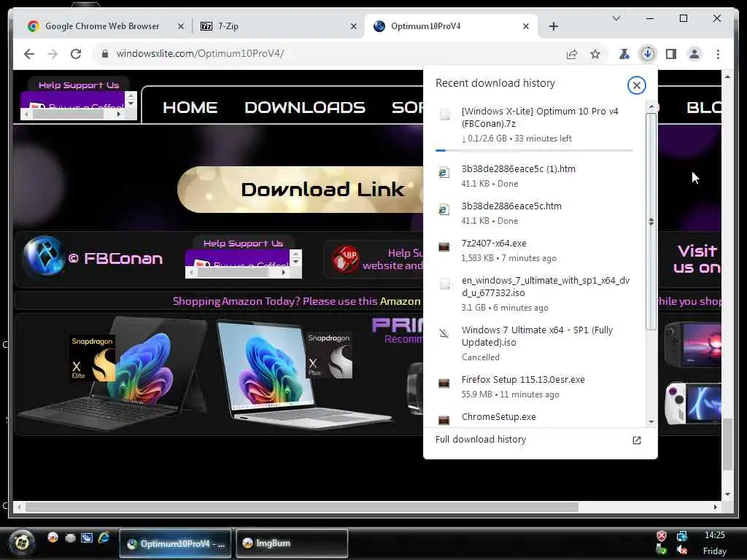This screenshot has width=747, height=560.
Task: Switch to Google Chrome Web Browser tab
Action: pyautogui.click(x=102, y=26)
